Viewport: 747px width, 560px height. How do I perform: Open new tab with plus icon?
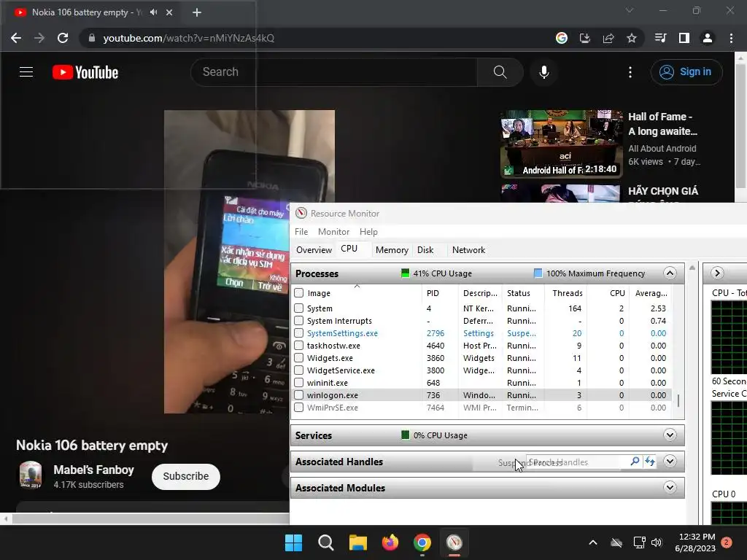pos(197,12)
